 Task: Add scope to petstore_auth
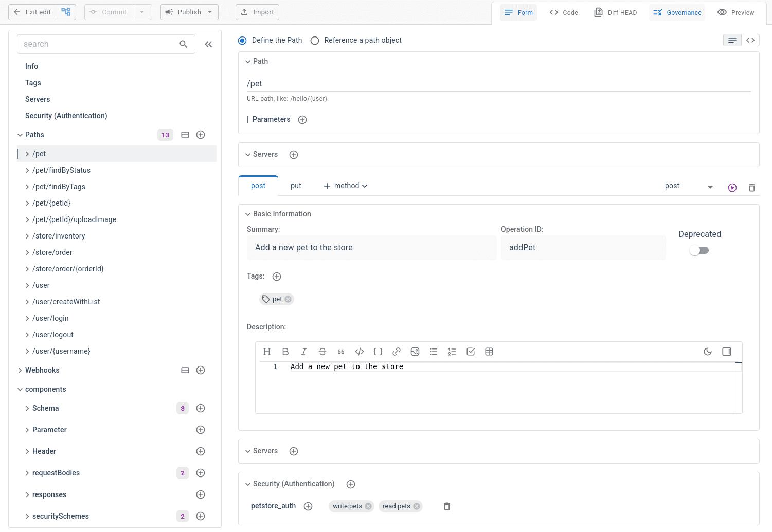tap(308, 506)
